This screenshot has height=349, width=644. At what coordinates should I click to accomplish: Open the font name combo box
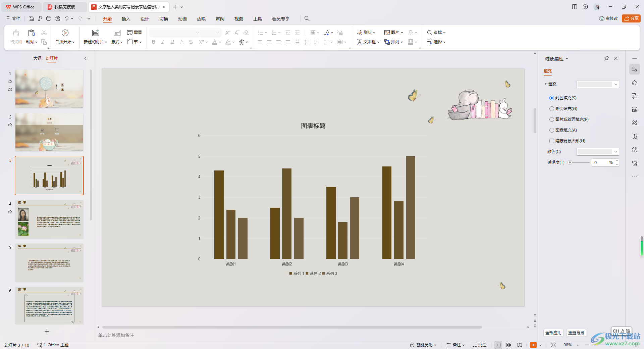pyautogui.click(x=175, y=33)
